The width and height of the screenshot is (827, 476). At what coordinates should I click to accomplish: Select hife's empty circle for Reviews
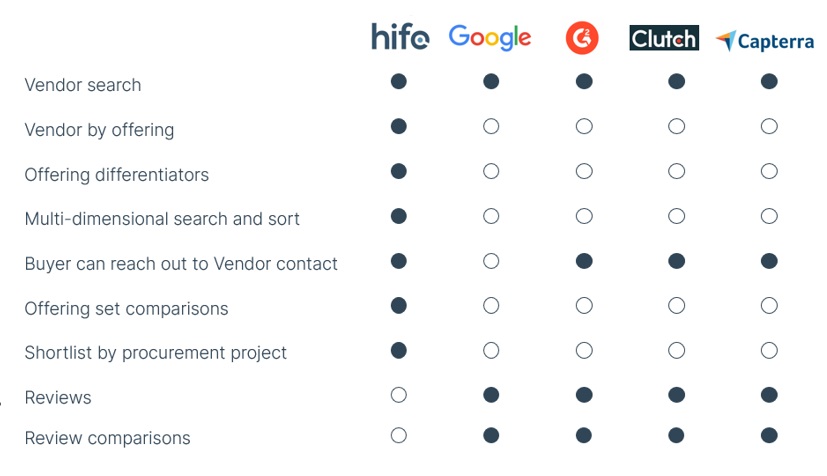coord(399,395)
